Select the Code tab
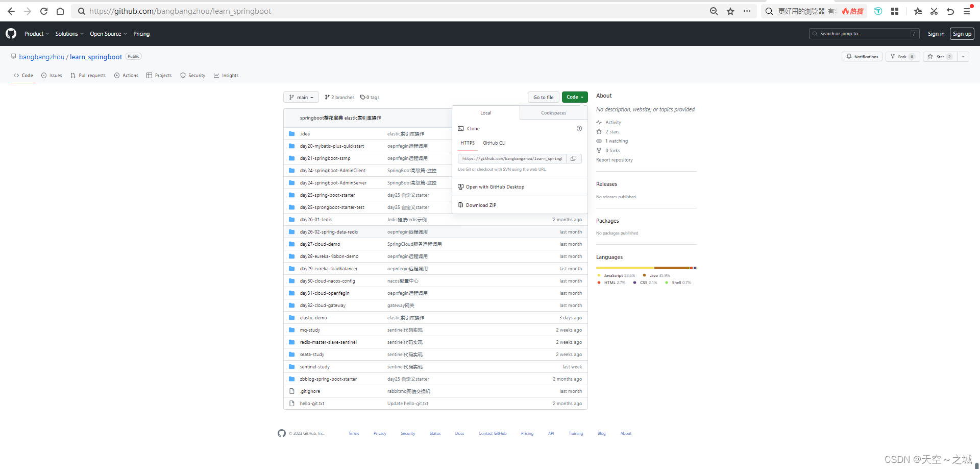The image size is (980, 469). coord(23,76)
